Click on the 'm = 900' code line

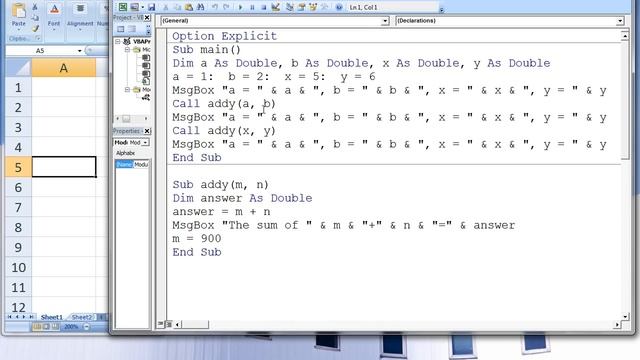(x=197, y=238)
